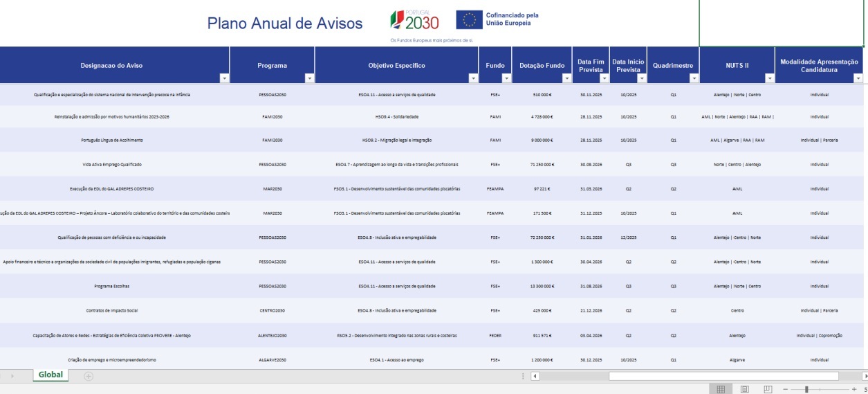Select the 12/2025 start date cell
Viewport: 868px width, 394px height.
point(629,238)
